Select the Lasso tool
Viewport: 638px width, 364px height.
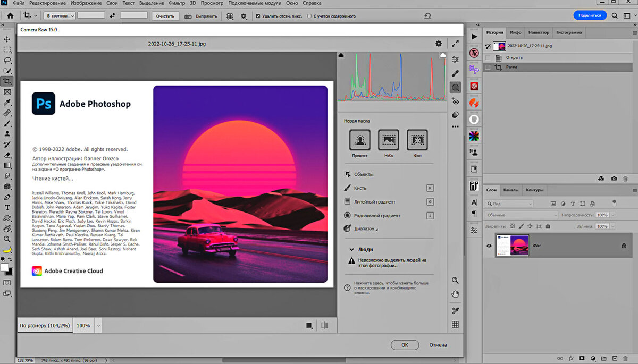[x=7, y=60]
